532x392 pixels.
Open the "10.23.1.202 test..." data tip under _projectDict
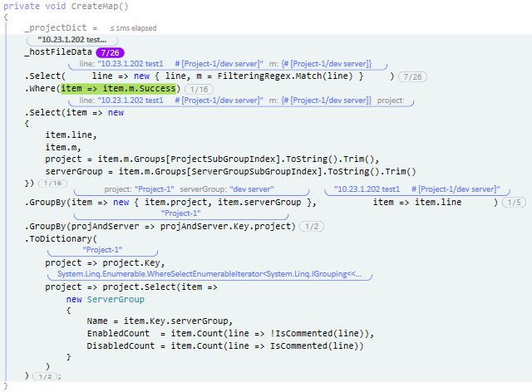coord(72,40)
